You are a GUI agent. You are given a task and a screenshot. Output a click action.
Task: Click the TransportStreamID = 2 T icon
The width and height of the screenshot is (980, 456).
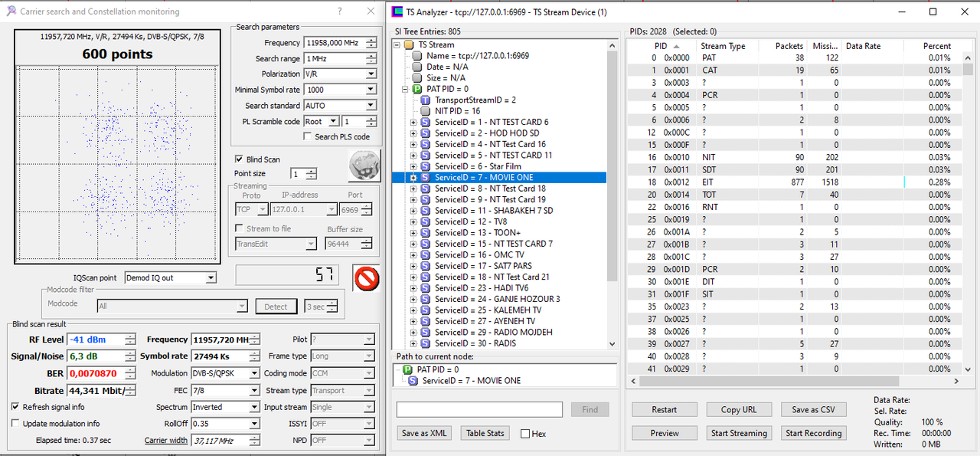425,100
